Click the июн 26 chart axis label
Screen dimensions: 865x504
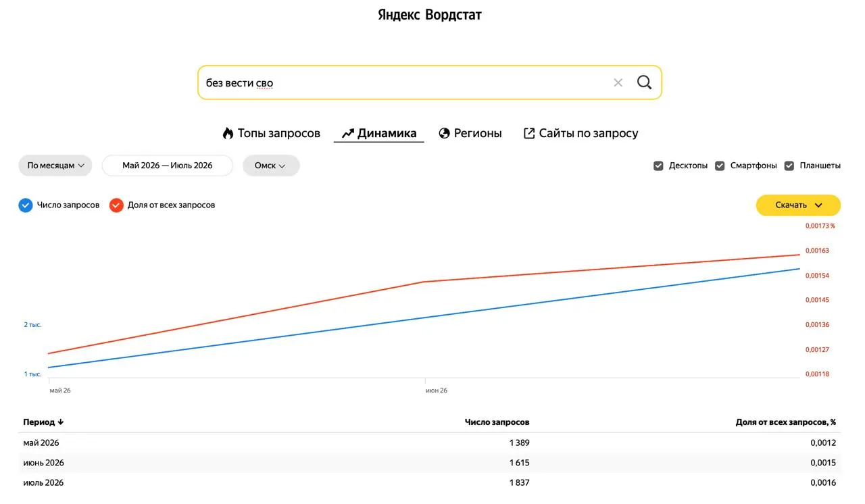437,390
